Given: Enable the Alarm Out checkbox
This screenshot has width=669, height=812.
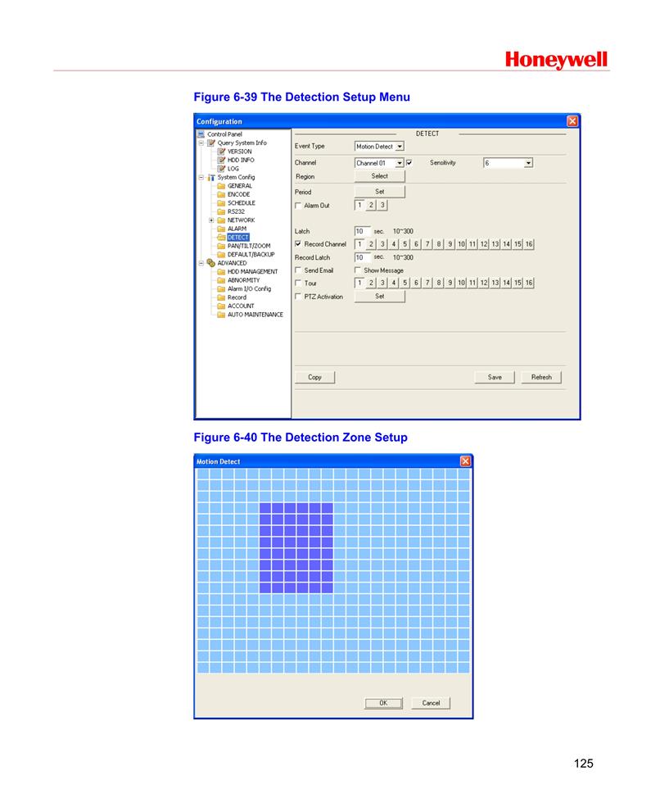Looking at the screenshot, I should tap(298, 206).
